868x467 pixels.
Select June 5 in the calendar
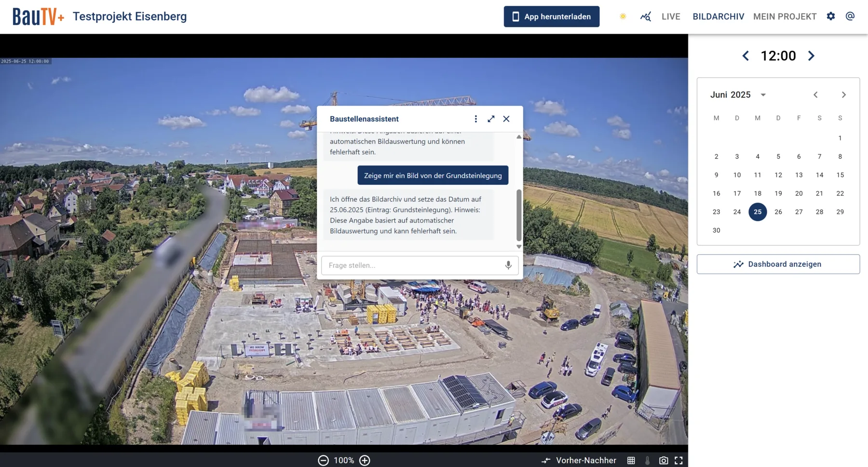point(778,156)
